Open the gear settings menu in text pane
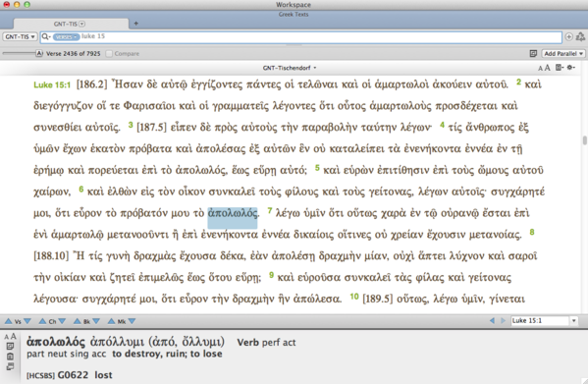 coord(571,68)
